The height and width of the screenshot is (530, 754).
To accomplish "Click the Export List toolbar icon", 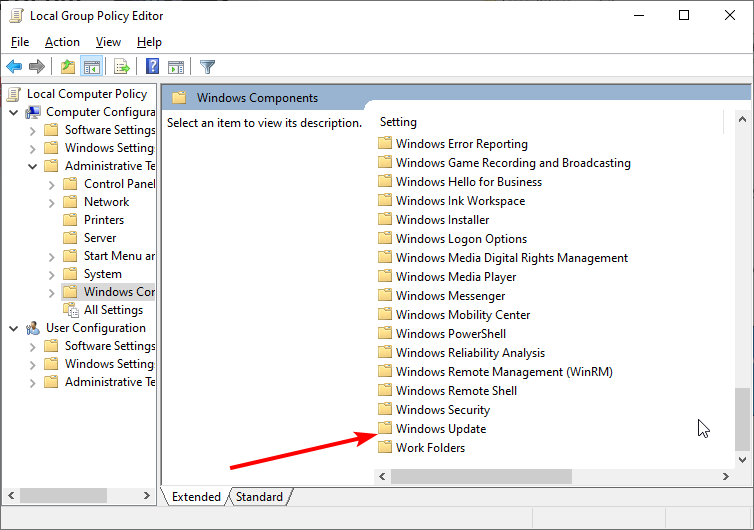I will [122, 66].
